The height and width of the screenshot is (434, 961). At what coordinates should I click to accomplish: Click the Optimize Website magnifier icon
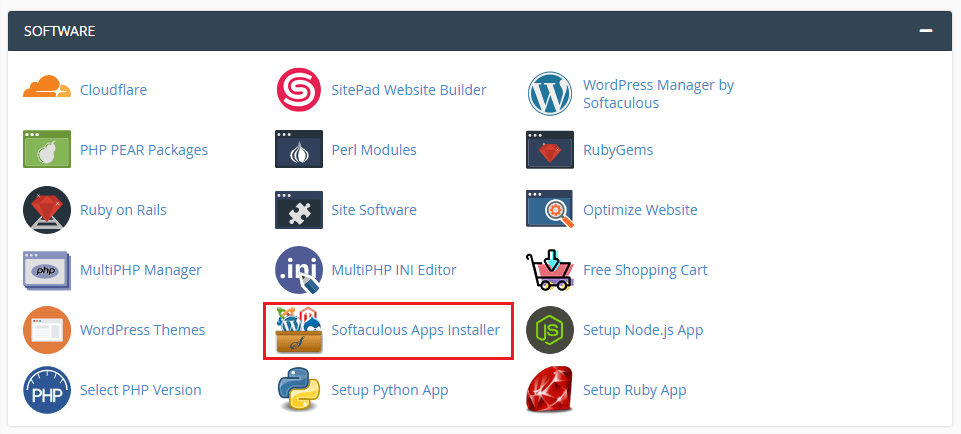[550, 209]
